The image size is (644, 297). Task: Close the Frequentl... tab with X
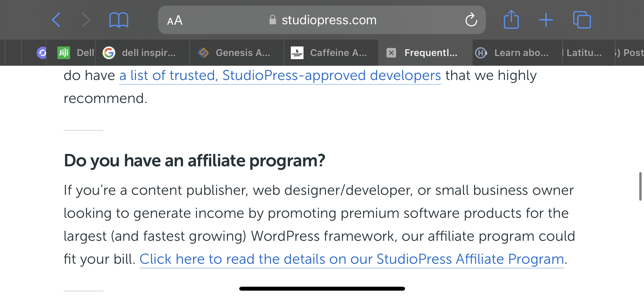pyautogui.click(x=391, y=53)
